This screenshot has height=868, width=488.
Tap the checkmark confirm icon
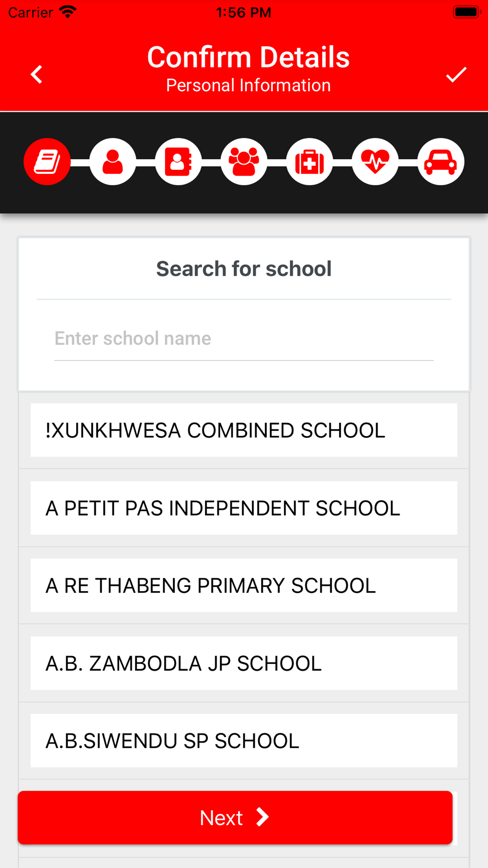pyautogui.click(x=456, y=75)
